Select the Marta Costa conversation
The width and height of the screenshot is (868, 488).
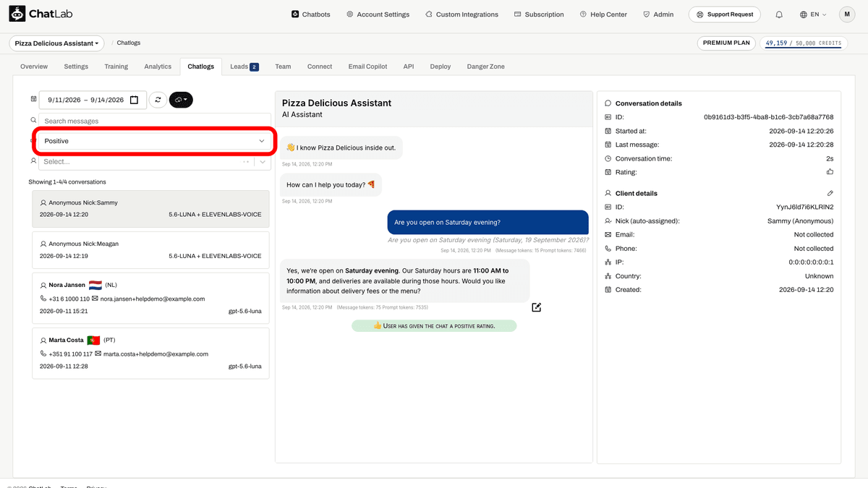[x=150, y=354]
